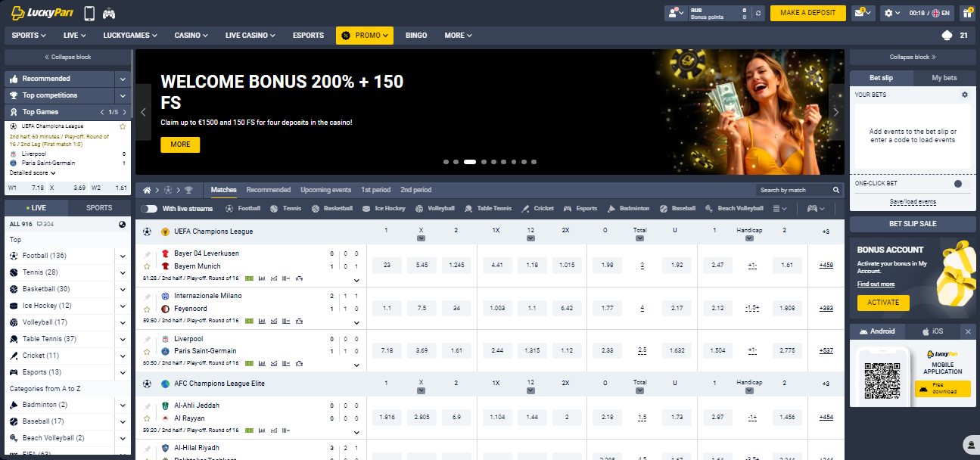The width and height of the screenshot is (980, 460).
Task: Open the messages envelope icon
Action: (x=863, y=13)
